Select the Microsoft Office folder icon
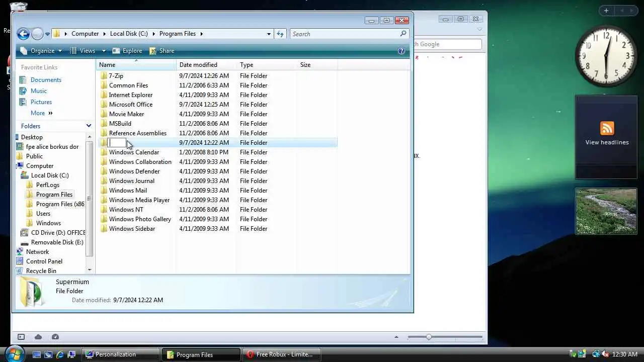The width and height of the screenshot is (644, 362). point(104,105)
